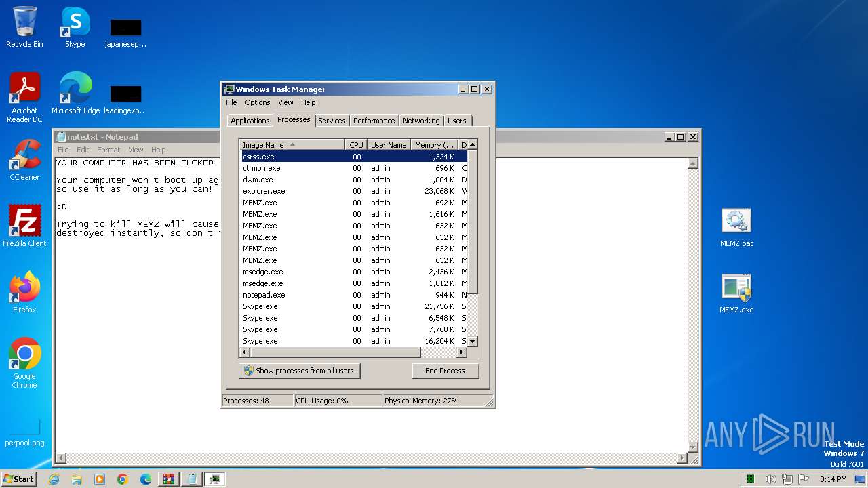
Task: Open the Skype desktop shortcut
Action: [x=75, y=27]
